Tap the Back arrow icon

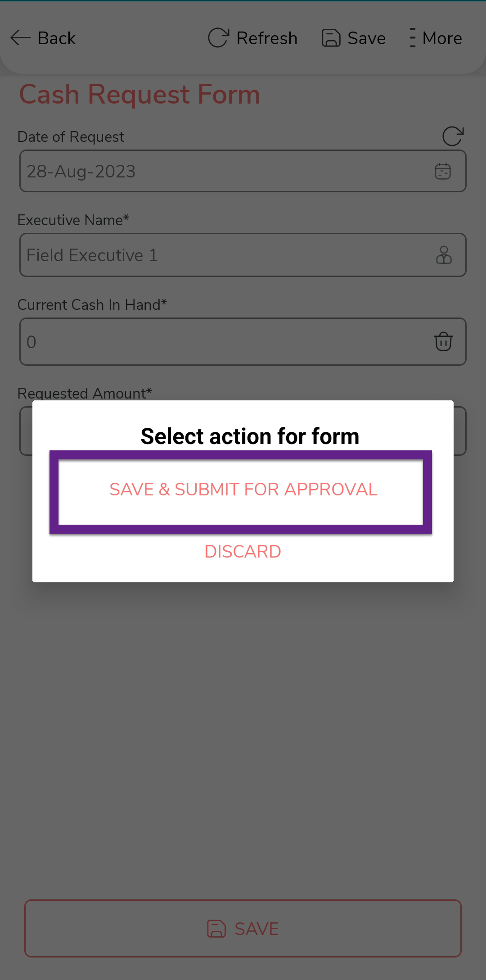pyautogui.click(x=20, y=38)
